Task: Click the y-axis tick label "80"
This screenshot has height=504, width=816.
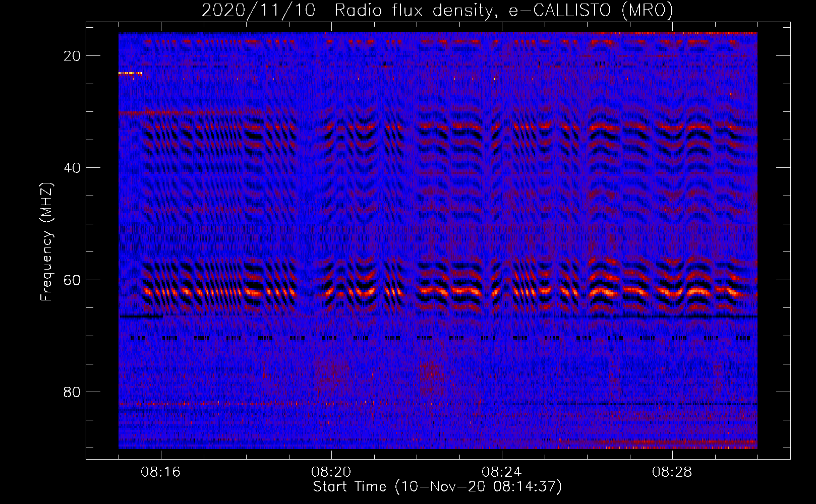Action: tap(73, 392)
